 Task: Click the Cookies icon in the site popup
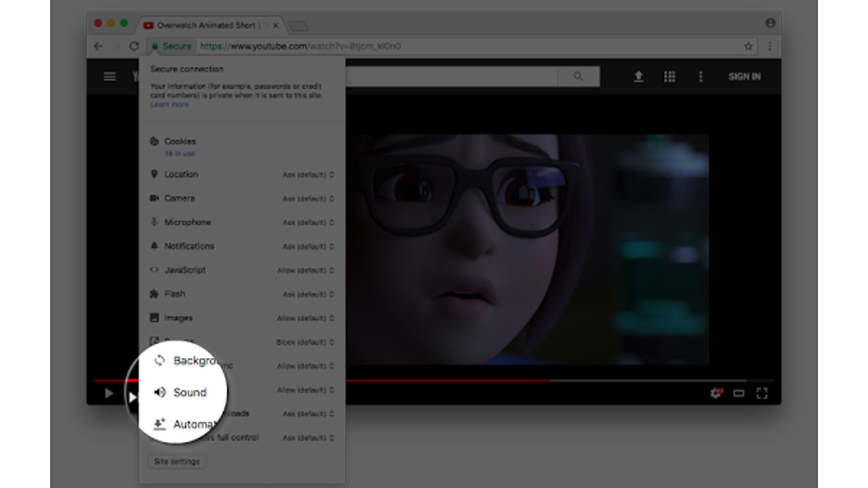(x=154, y=142)
